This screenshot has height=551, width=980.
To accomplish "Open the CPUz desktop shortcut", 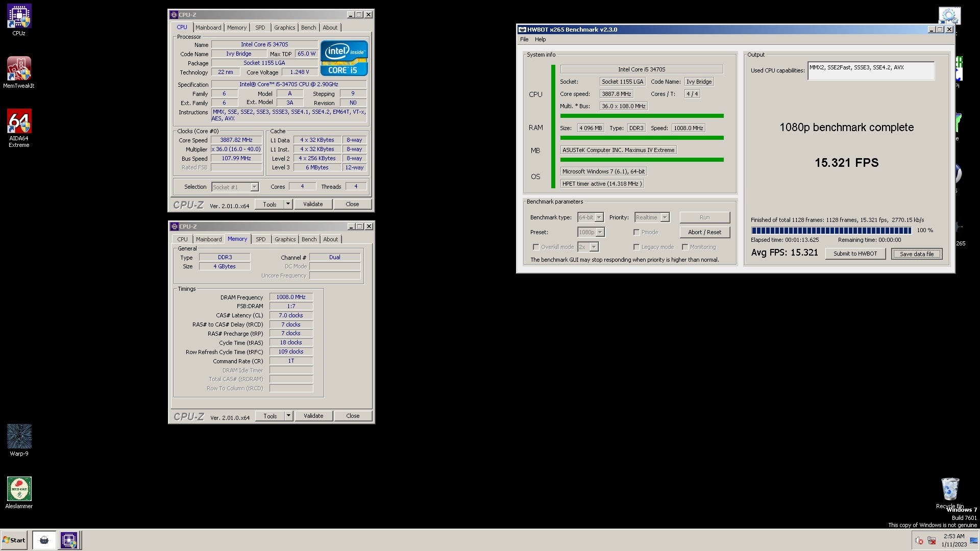I will point(19,20).
